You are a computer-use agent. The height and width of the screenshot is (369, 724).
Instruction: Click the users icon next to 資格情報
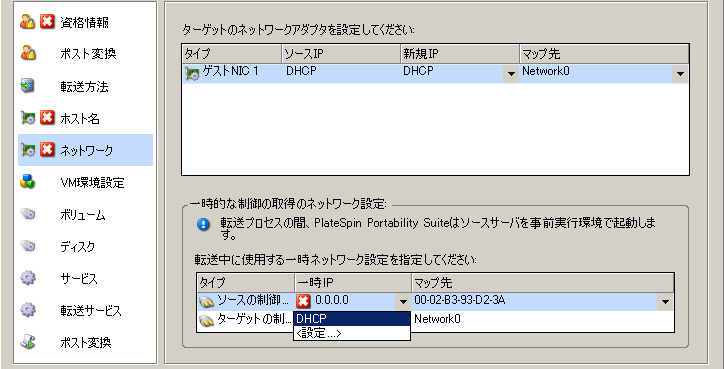click(28, 22)
